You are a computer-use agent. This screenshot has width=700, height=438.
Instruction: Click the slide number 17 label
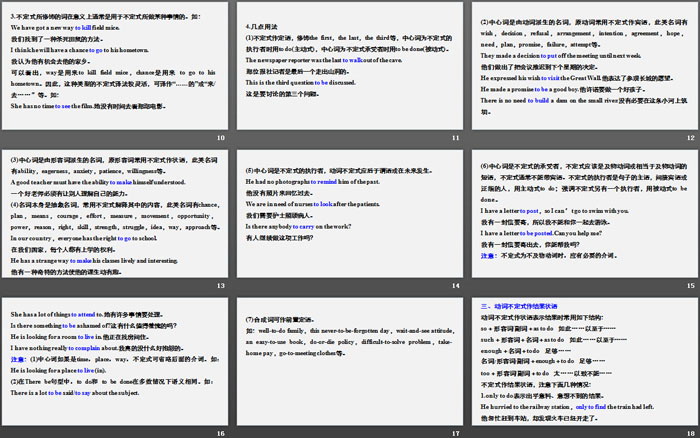click(x=456, y=434)
